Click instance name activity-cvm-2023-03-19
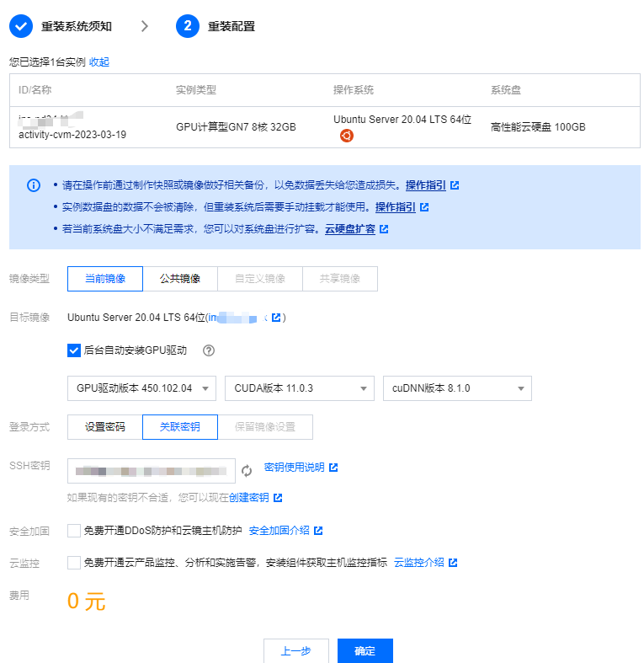The height and width of the screenshot is (663, 644). 72,135
